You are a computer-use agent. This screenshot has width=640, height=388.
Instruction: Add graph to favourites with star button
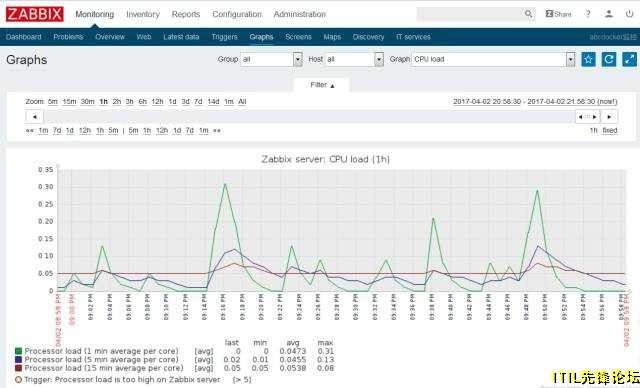point(588,60)
